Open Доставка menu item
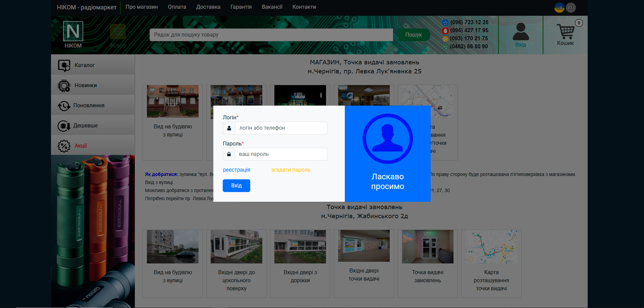This screenshot has width=644, height=308. (208, 7)
